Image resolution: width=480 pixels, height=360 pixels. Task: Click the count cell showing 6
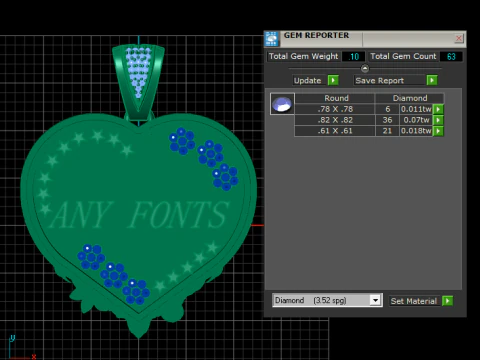(387, 109)
